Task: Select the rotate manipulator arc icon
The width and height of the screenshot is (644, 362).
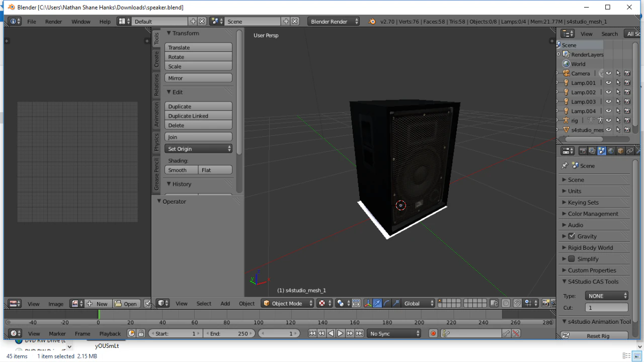Action: click(386, 303)
